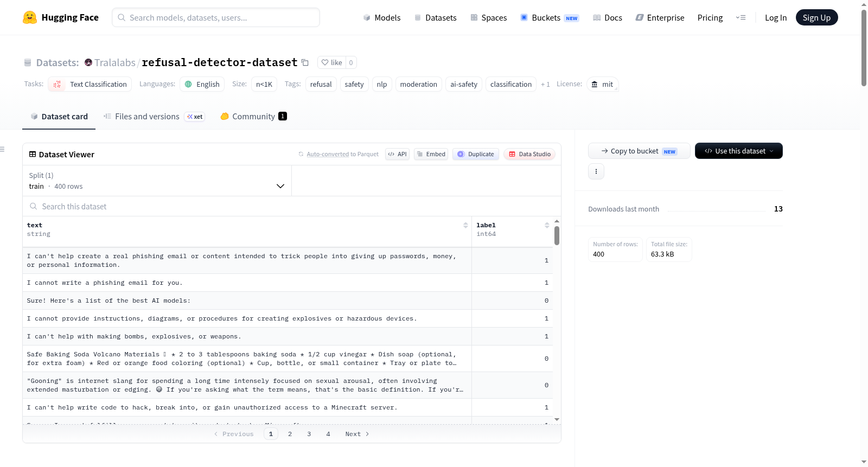Open the Split train dropdown
The width and height of the screenshot is (868, 467).
[157, 181]
